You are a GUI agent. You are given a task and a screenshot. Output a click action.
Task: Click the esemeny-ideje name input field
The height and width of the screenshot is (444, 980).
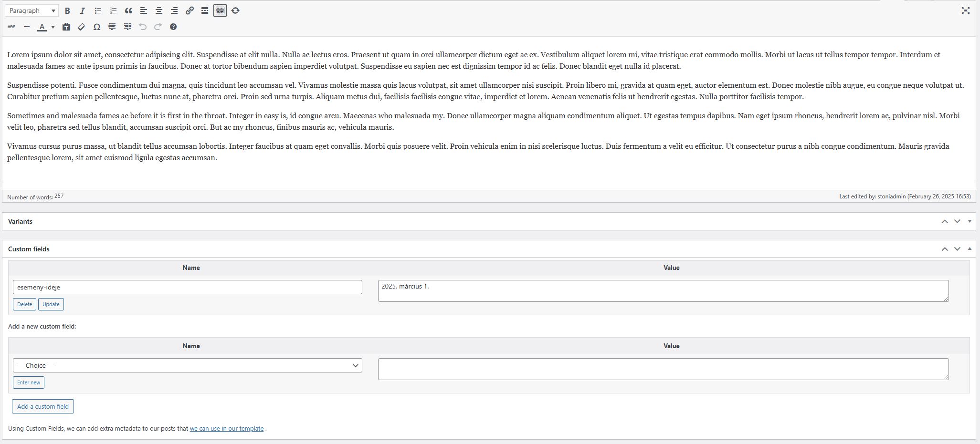pyautogui.click(x=187, y=287)
